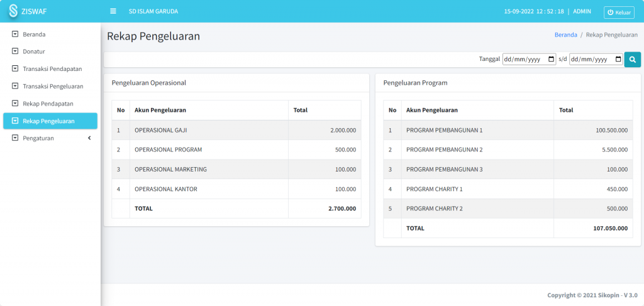Click PROGRAM CHARITY 2 row name
Screen dimensions: 644x306
435,209
